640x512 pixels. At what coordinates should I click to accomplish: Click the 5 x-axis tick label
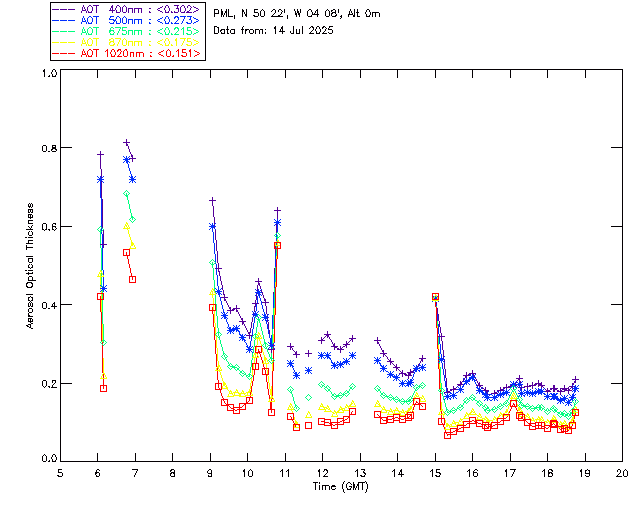coord(60,474)
